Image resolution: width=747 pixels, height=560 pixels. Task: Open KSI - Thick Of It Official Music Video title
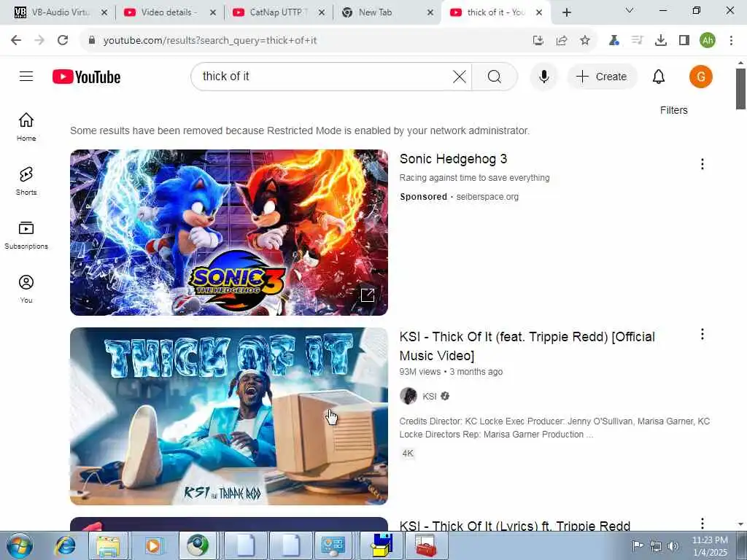pos(527,346)
